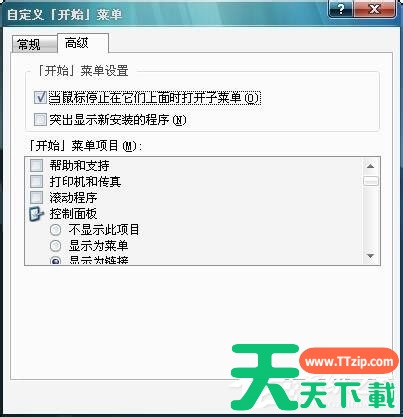Enable the 滚动程序 checkbox
The width and height of the screenshot is (403, 417).
(37, 197)
